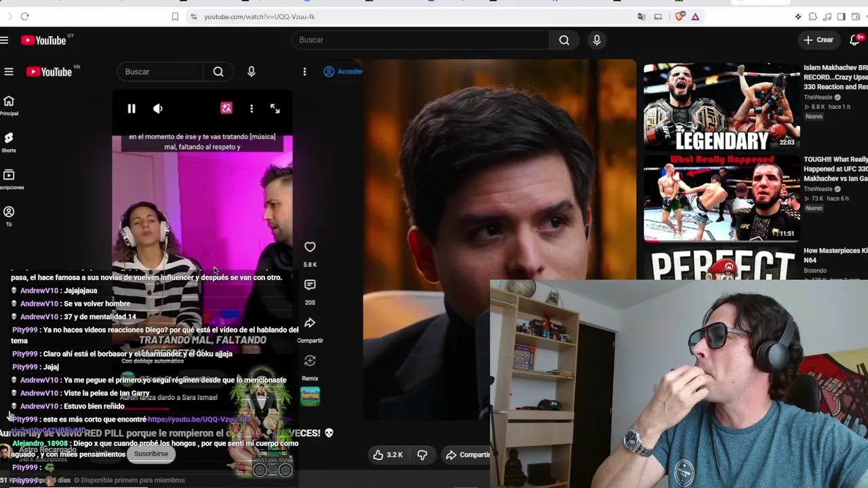Viewport: 868px width, 488px height.
Task: Reload the page in the browser toolbar
Action: [24, 16]
